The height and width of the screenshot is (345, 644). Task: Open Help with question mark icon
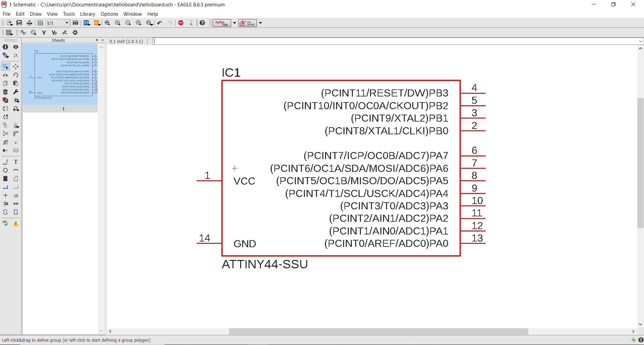tap(202, 23)
